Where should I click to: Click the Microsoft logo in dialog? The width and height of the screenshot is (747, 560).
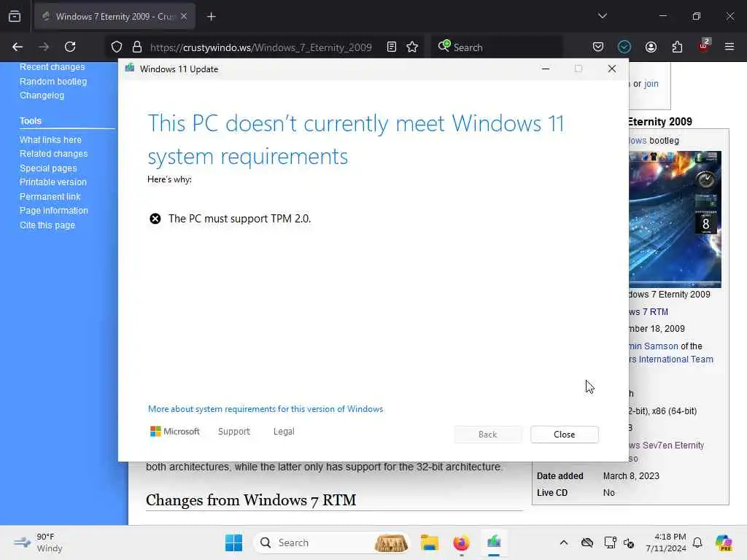point(175,432)
